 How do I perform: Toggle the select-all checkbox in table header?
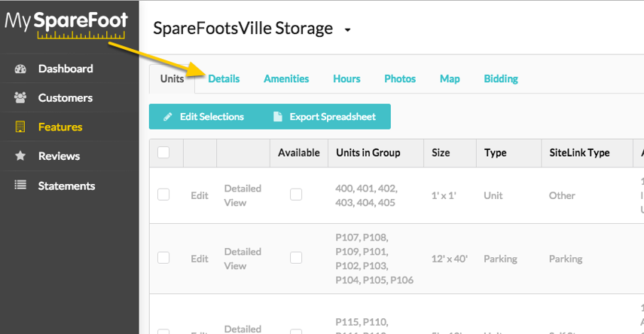163,152
